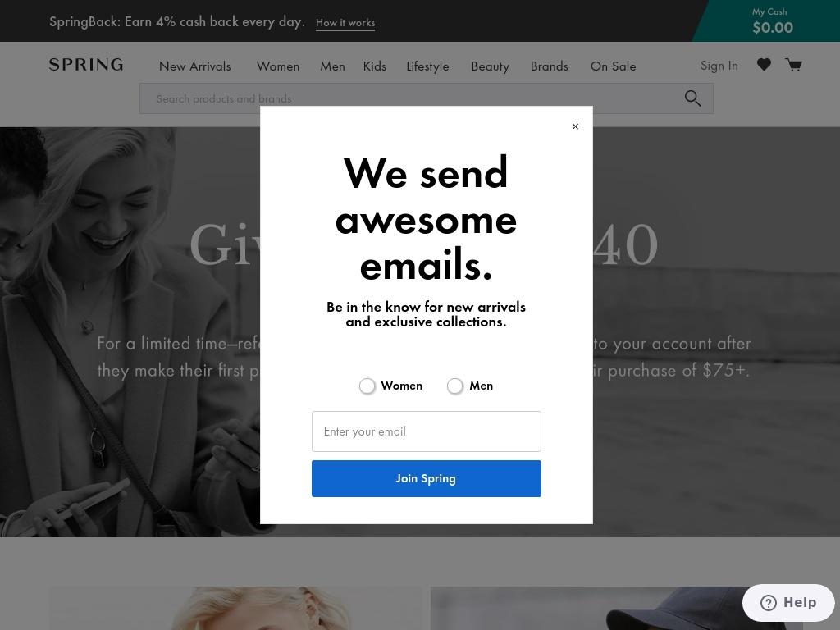This screenshot has width=840, height=630.
Task: Open the wishlist heart icon
Action: [764, 65]
